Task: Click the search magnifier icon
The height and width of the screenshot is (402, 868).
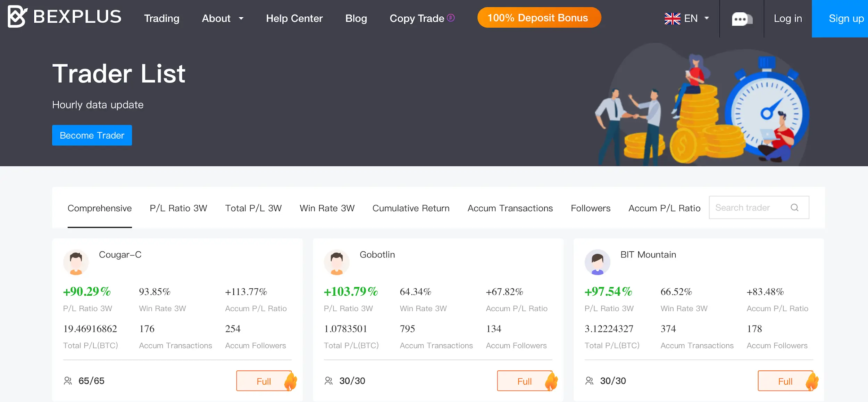Action: coord(794,207)
